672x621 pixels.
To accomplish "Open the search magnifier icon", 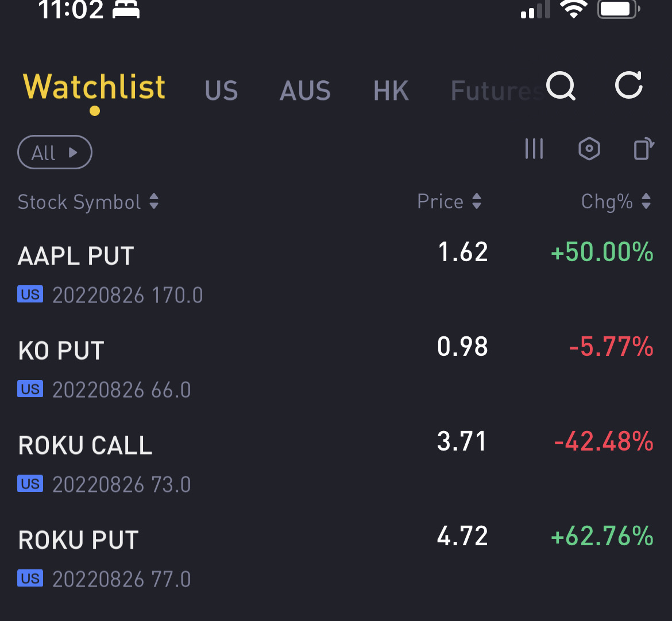I will point(560,87).
